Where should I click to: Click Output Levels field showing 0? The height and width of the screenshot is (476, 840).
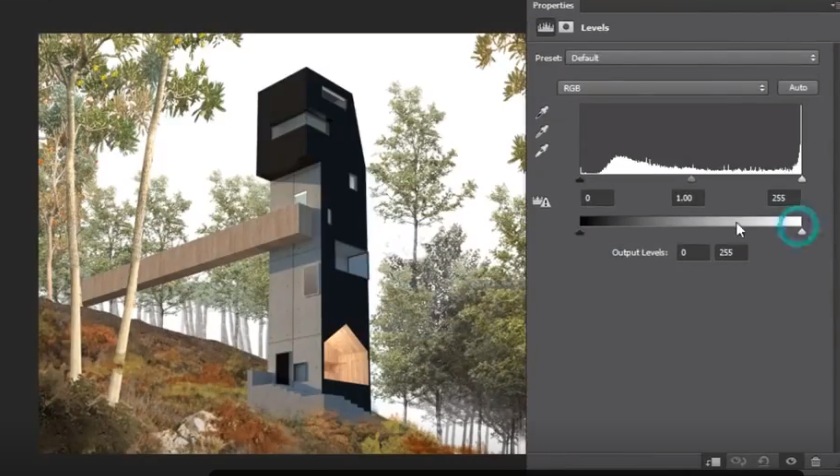(x=693, y=253)
